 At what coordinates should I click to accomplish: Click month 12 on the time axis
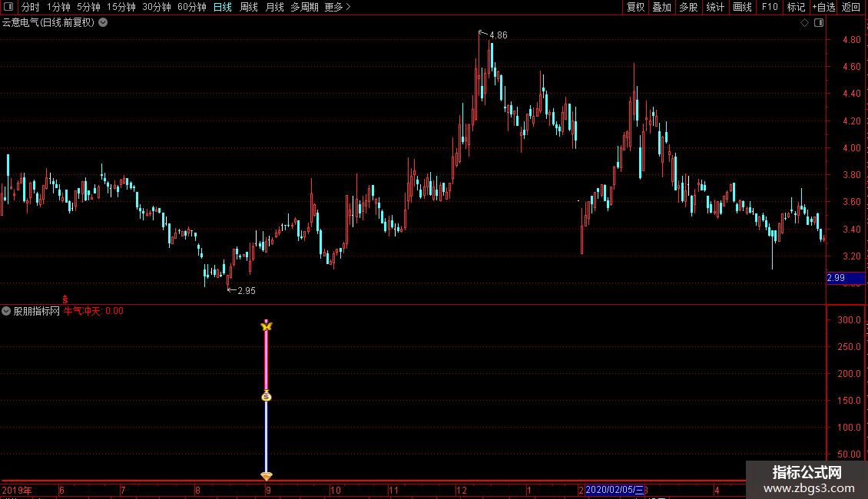[462, 490]
